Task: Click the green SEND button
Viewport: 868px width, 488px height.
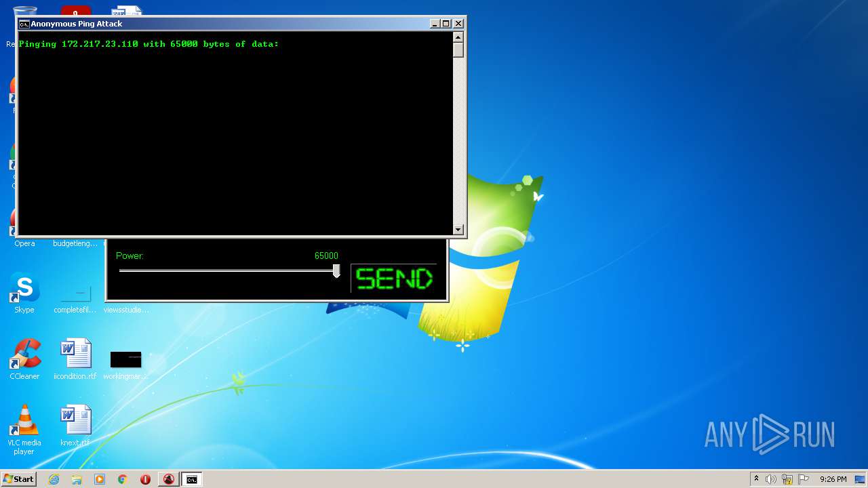Action: [394, 279]
